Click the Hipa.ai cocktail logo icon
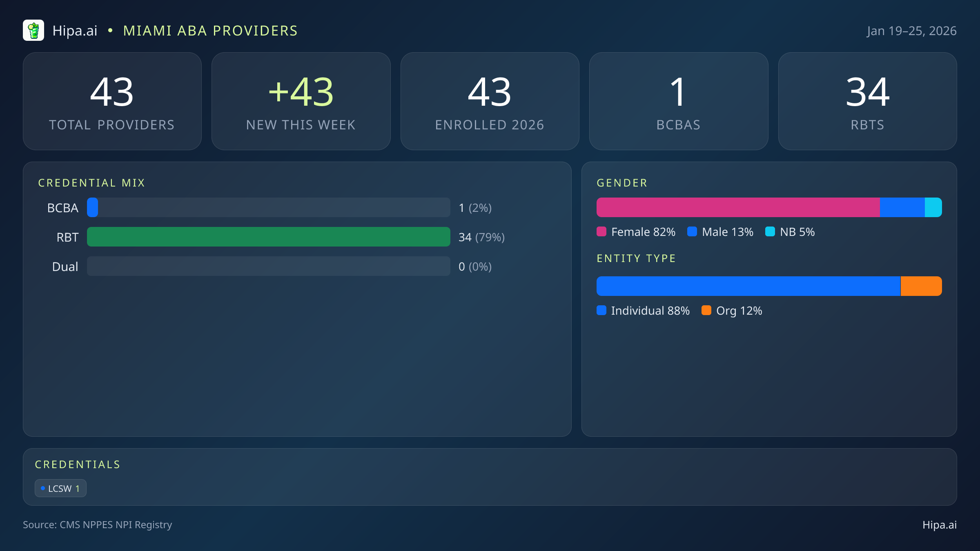The height and width of the screenshot is (551, 980). pyautogui.click(x=33, y=30)
